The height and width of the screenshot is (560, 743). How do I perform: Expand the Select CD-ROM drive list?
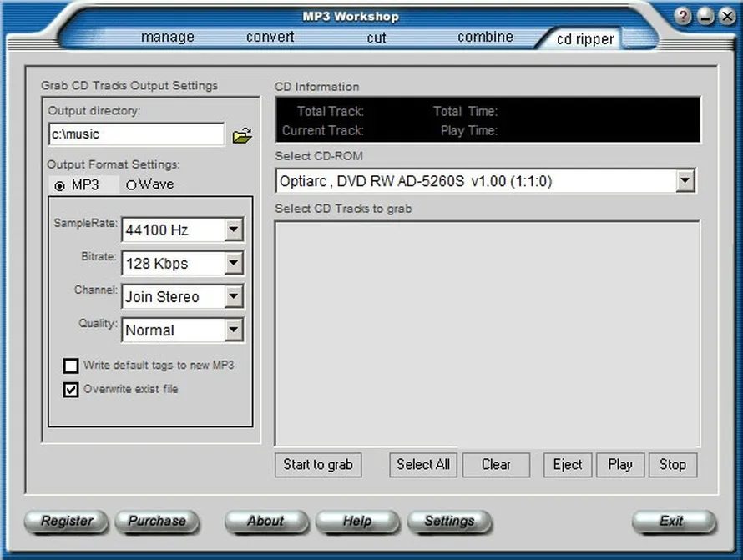click(686, 180)
